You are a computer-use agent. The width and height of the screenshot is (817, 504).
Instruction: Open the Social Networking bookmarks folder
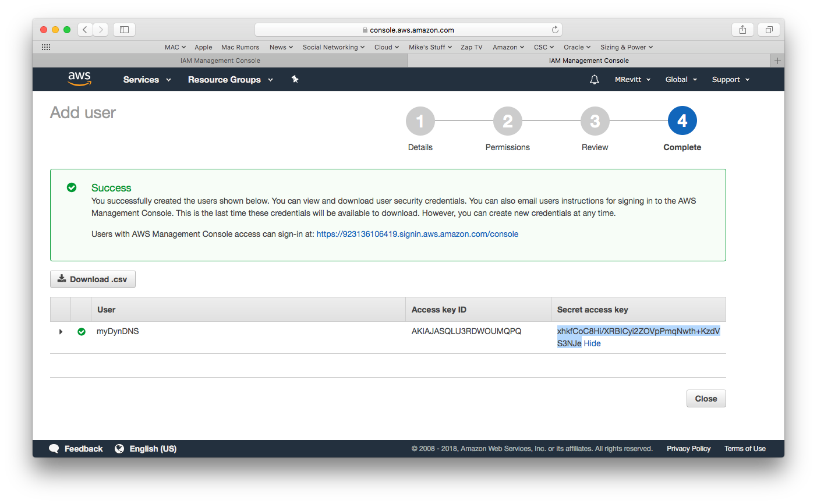tap(334, 47)
